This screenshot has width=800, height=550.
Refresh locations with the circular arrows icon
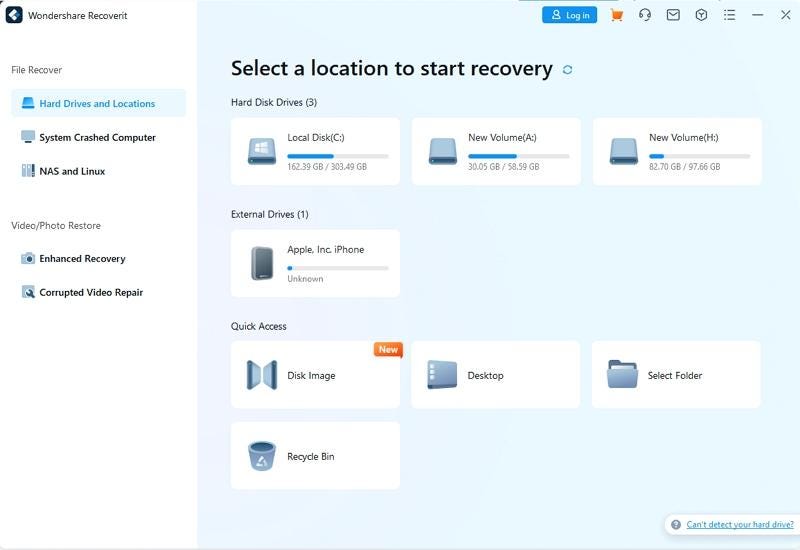pos(567,69)
